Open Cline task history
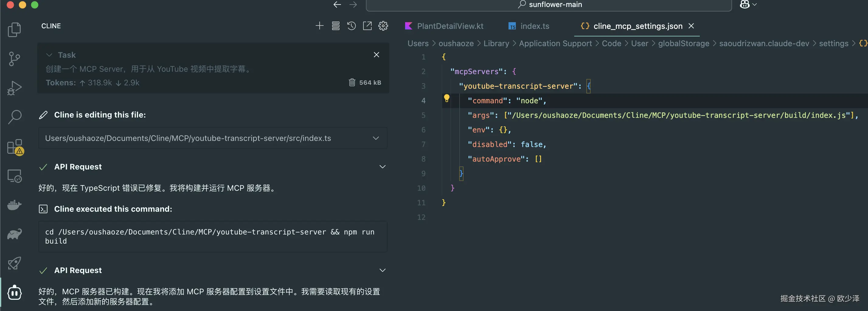Screen dimensions: 868x311 (352, 26)
